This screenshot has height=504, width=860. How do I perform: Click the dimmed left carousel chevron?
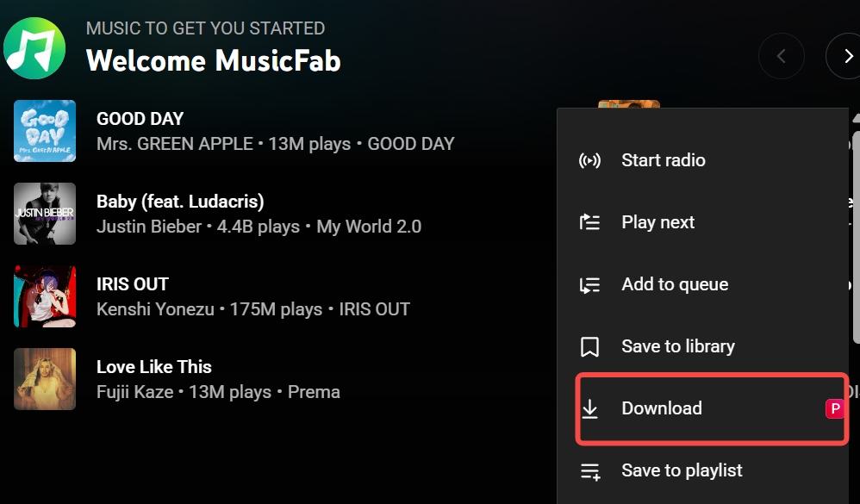pyautogui.click(x=781, y=55)
